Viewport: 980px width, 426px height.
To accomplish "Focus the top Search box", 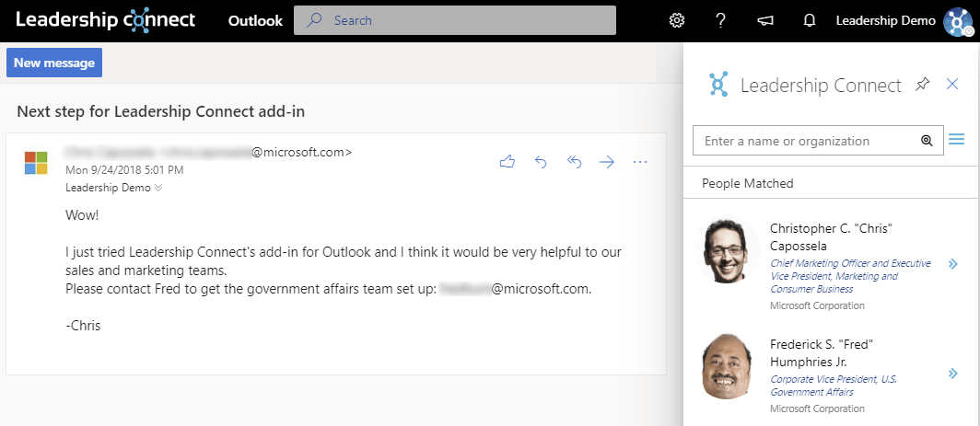I will click(455, 20).
